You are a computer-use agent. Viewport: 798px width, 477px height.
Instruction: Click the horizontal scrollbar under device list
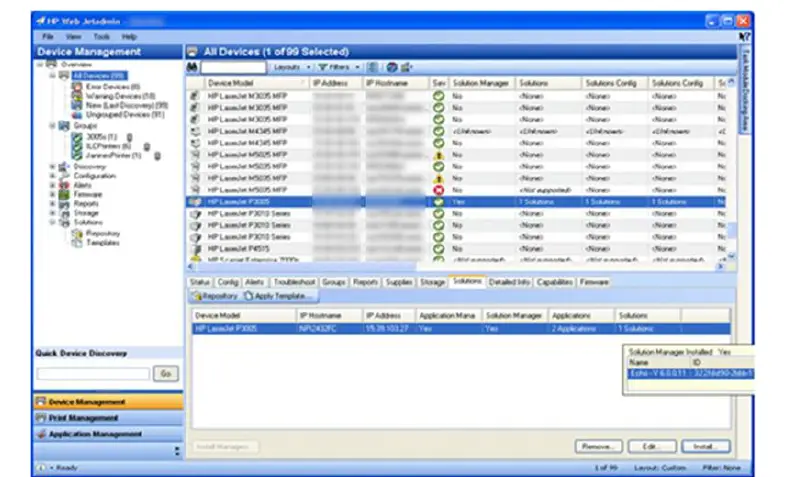[x=454, y=266]
